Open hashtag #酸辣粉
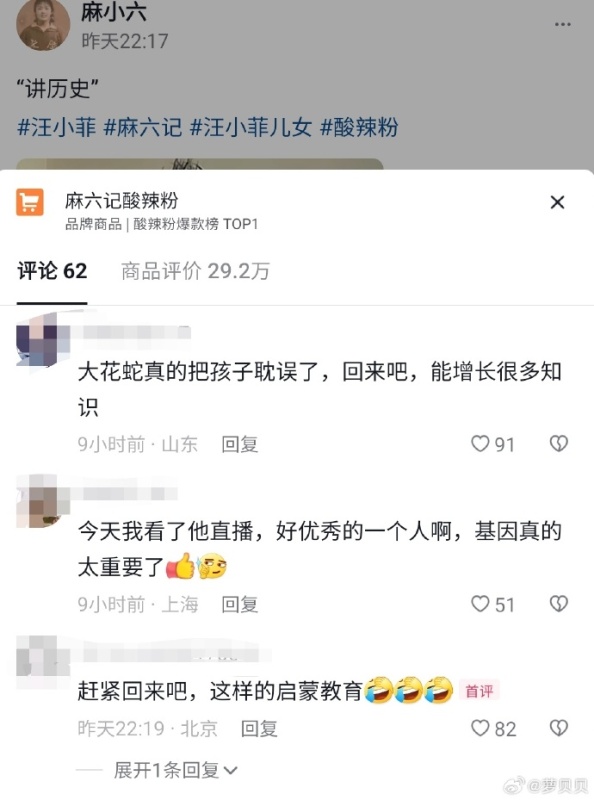Image resolution: width=594 pixels, height=800 pixels. coord(359,127)
